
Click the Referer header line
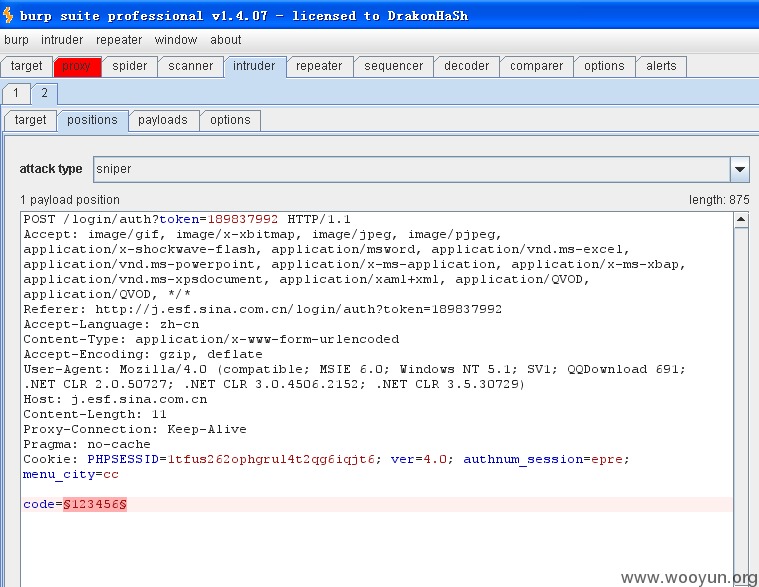(x=262, y=309)
